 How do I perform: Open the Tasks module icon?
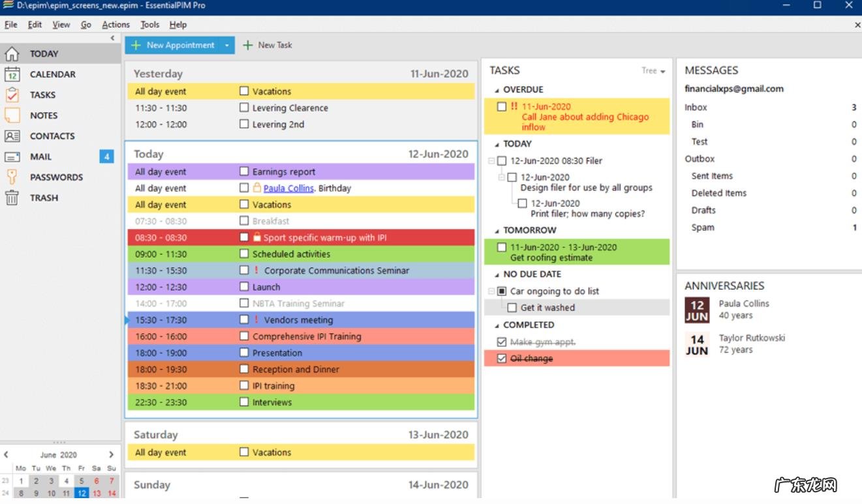(12, 95)
